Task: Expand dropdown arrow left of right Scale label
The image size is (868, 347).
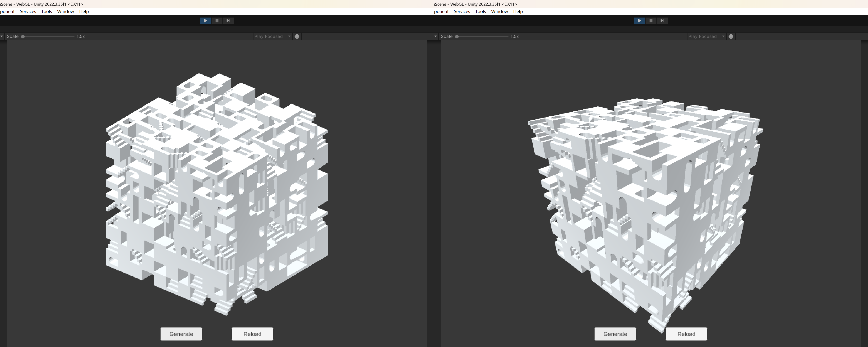Action: pos(436,37)
